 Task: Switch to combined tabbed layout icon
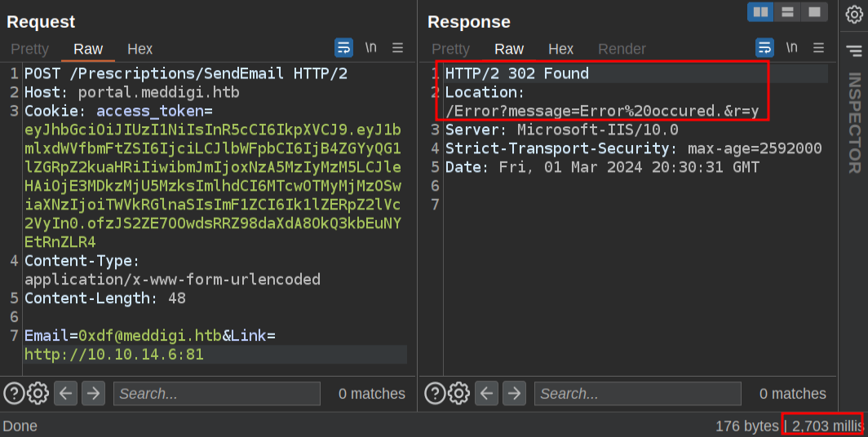tap(813, 12)
